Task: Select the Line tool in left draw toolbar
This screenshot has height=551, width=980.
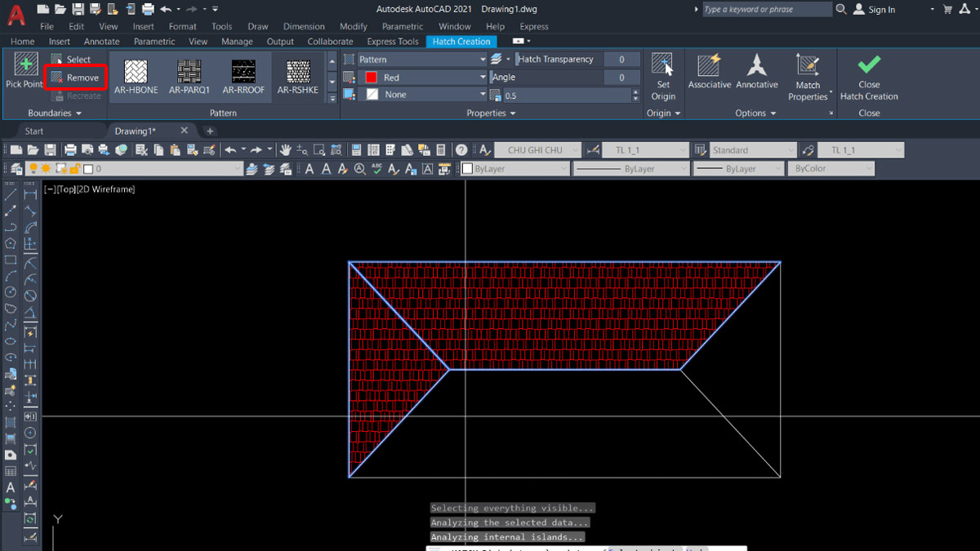Action: pyautogui.click(x=11, y=194)
